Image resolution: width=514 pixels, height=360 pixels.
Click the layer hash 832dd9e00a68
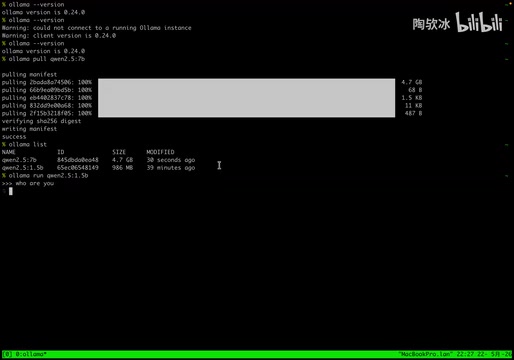50,106
